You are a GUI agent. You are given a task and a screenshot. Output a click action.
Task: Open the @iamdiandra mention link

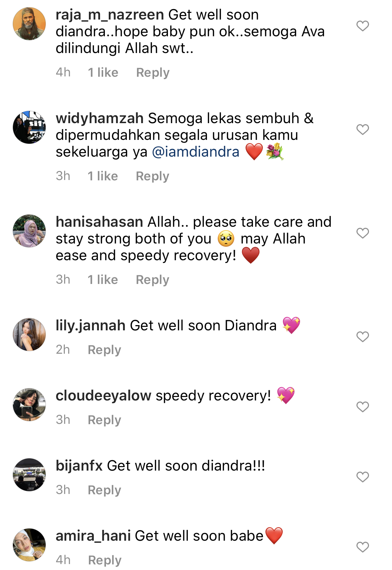point(196,152)
